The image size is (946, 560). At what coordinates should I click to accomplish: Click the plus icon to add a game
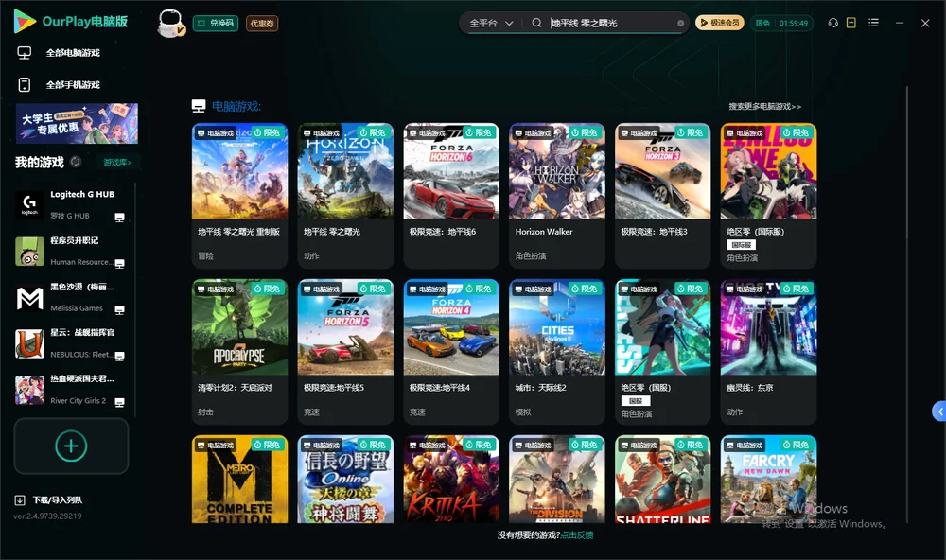click(71, 446)
